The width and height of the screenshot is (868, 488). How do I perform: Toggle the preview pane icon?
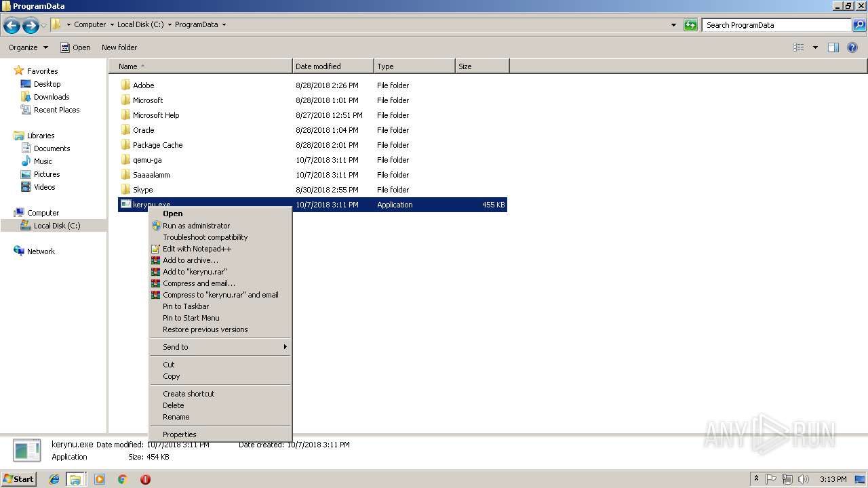point(833,47)
